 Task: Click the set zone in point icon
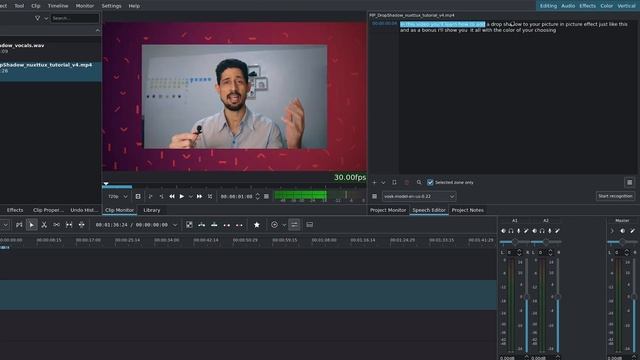pyautogui.click(x=150, y=197)
